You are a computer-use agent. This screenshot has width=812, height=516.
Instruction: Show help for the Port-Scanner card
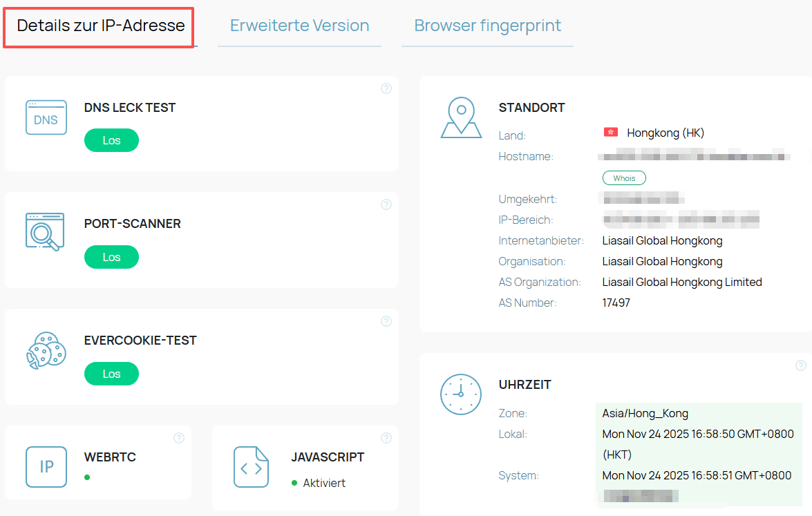(x=386, y=204)
